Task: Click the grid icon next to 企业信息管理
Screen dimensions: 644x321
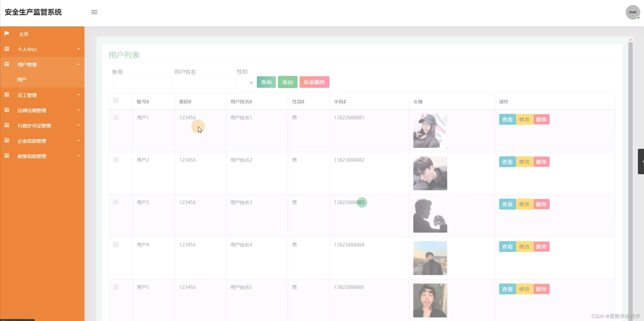Action: pos(7,141)
